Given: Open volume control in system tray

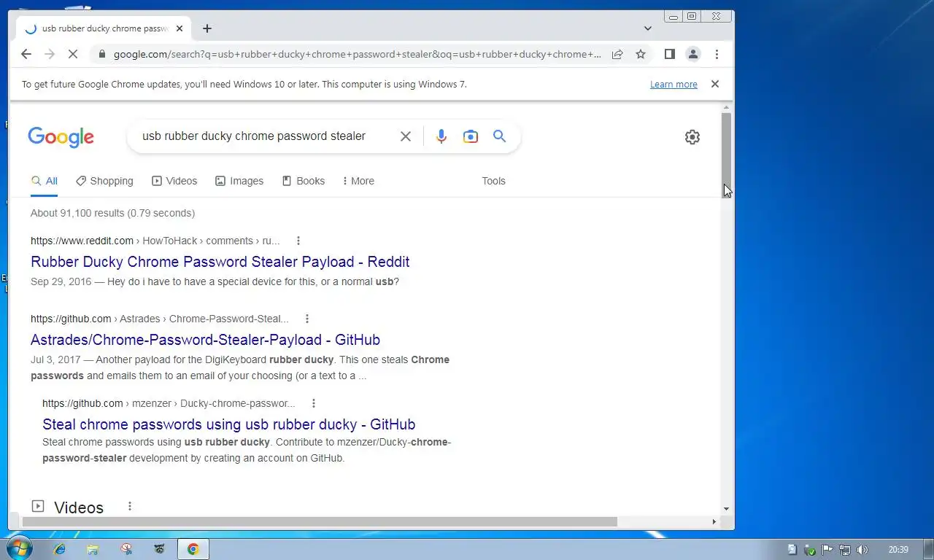Looking at the screenshot, I should pyautogui.click(x=862, y=550).
